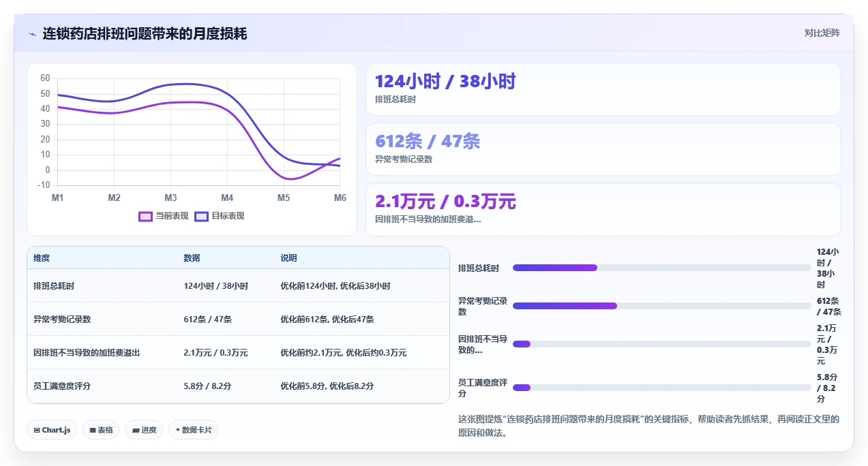Click the M2 axis label on chart

pyautogui.click(x=114, y=198)
